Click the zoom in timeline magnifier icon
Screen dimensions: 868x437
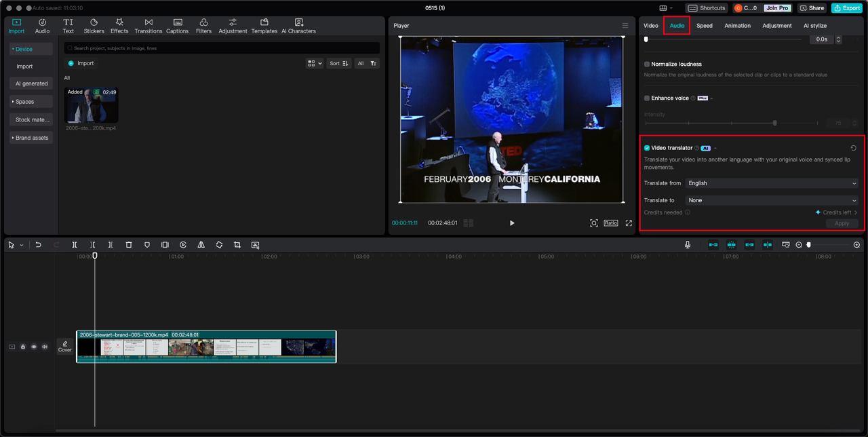(856, 245)
